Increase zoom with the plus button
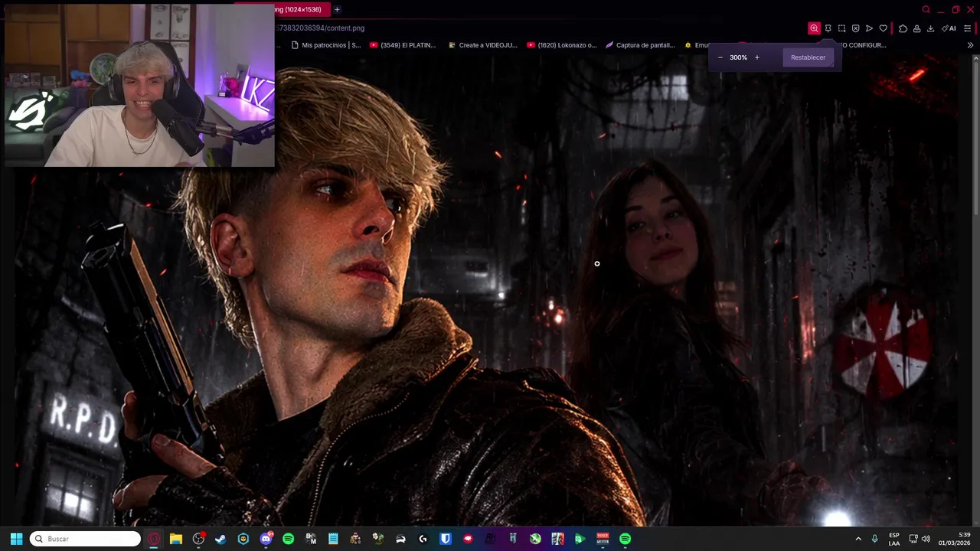The height and width of the screenshot is (551, 980). click(x=757, y=57)
